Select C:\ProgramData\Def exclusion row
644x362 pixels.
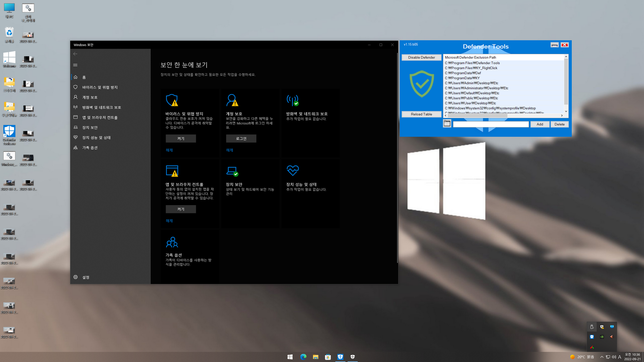pyautogui.click(x=504, y=73)
